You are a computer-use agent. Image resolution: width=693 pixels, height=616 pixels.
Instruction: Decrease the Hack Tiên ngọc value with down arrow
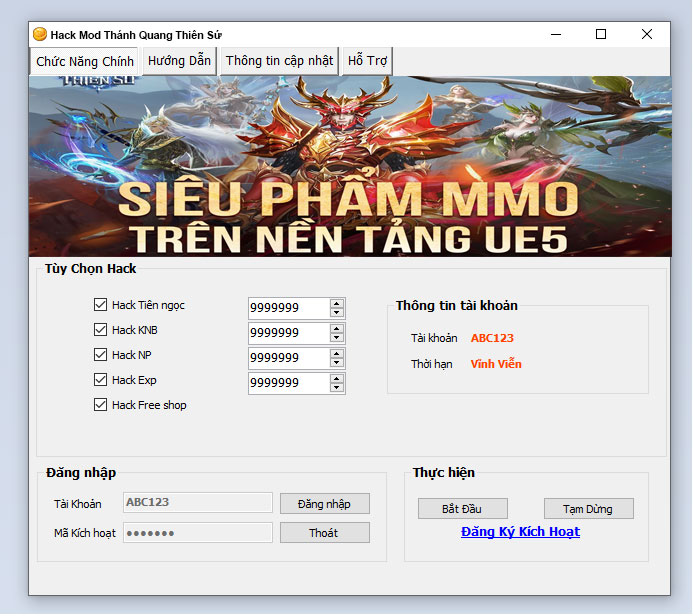click(x=336, y=312)
